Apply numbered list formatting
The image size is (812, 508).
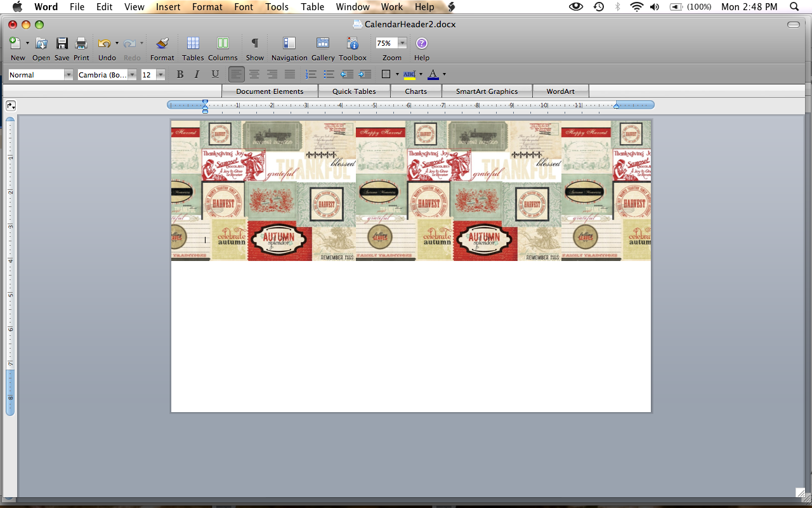pos(311,74)
